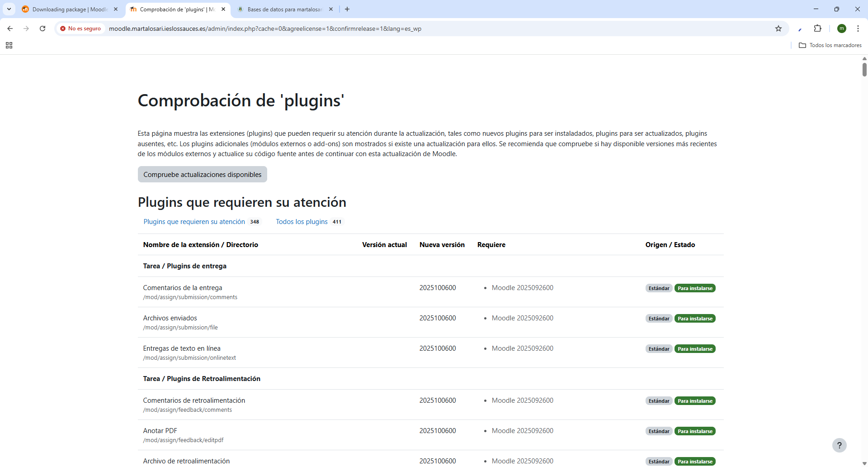Image resolution: width=868 pixels, height=467 pixels.
Task: Click 'Entregas de texto en línea' name
Action: coord(182,348)
